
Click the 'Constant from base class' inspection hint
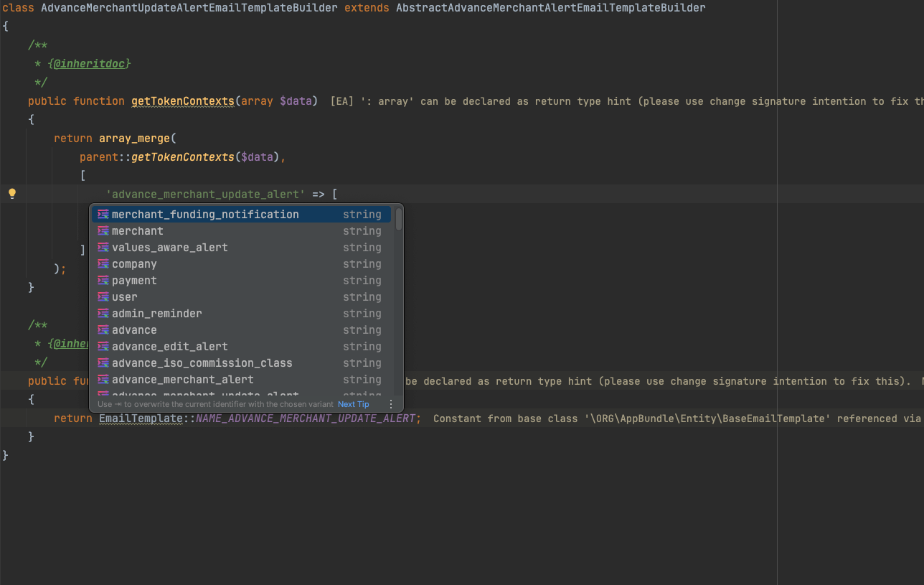pos(679,418)
